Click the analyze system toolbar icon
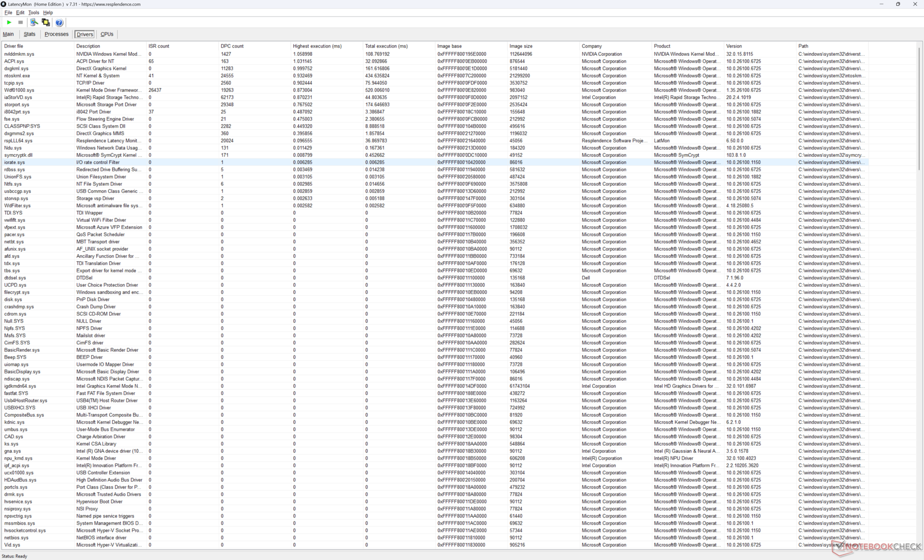The width and height of the screenshot is (924, 560). tap(34, 23)
